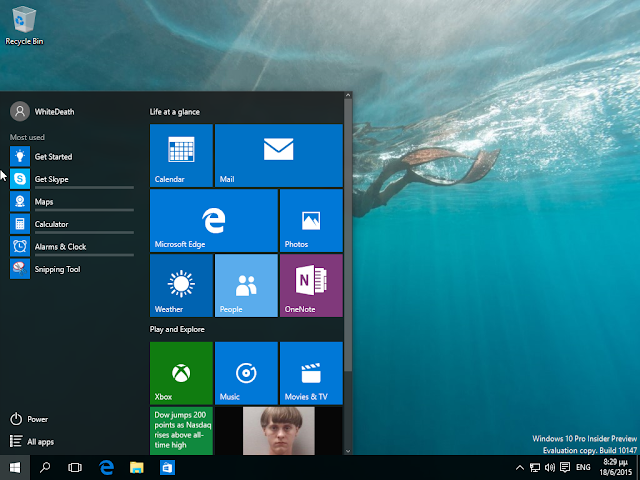Launch the Microsoft Edge tile
The image size is (640, 480).
(x=214, y=220)
